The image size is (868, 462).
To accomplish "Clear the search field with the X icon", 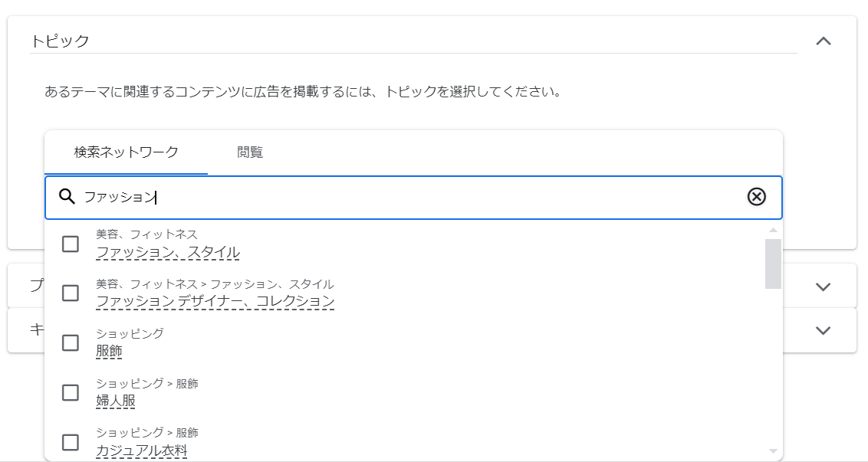I will click(x=756, y=196).
